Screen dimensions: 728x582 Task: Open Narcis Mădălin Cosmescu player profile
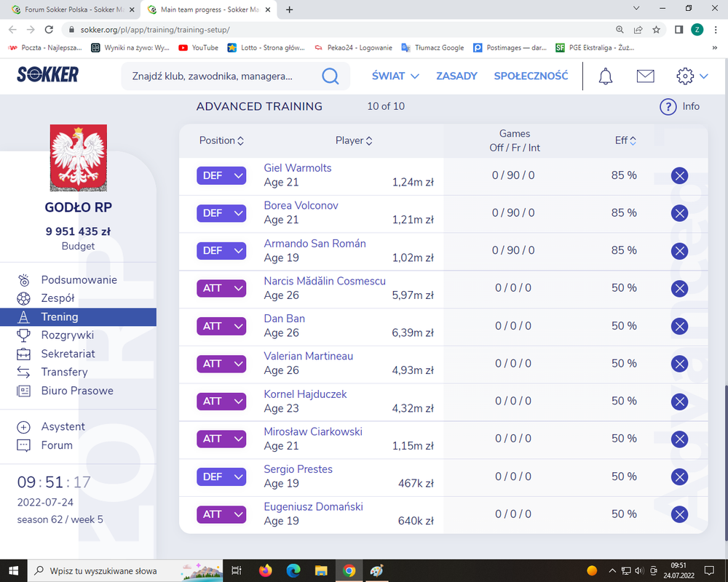pyautogui.click(x=325, y=281)
